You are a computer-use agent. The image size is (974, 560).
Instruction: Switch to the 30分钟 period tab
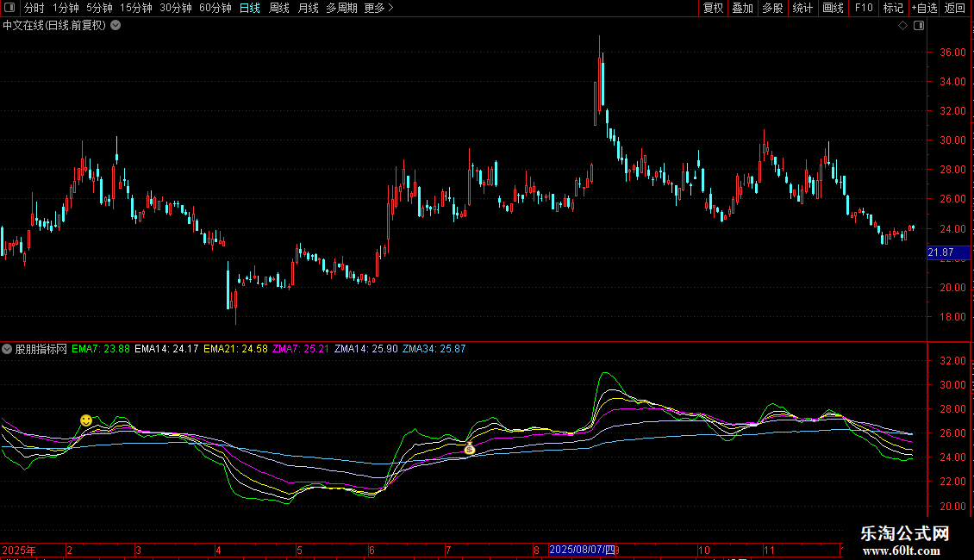point(175,8)
